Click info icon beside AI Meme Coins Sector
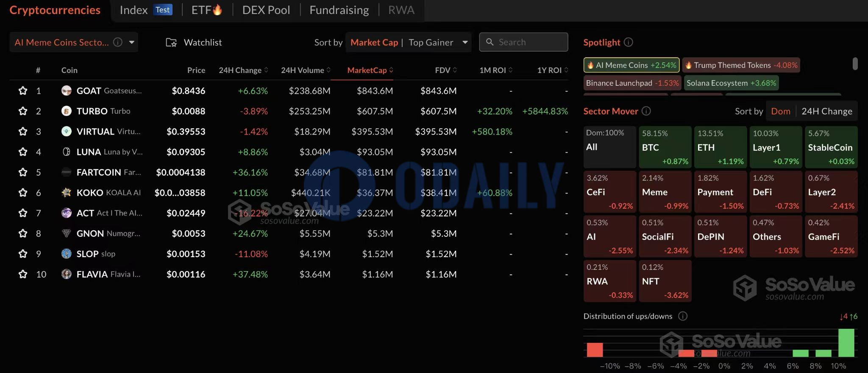This screenshot has width=868, height=373. (118, 42)
